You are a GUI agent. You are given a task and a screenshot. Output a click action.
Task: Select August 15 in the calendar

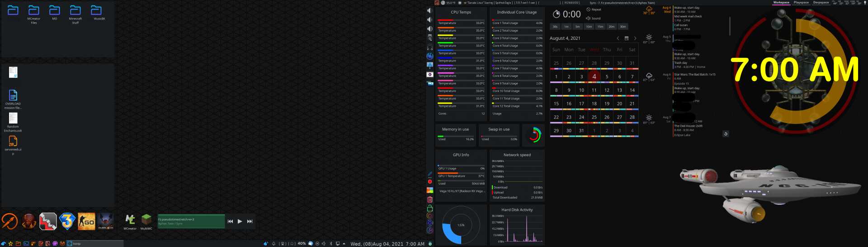coord(556,104)
